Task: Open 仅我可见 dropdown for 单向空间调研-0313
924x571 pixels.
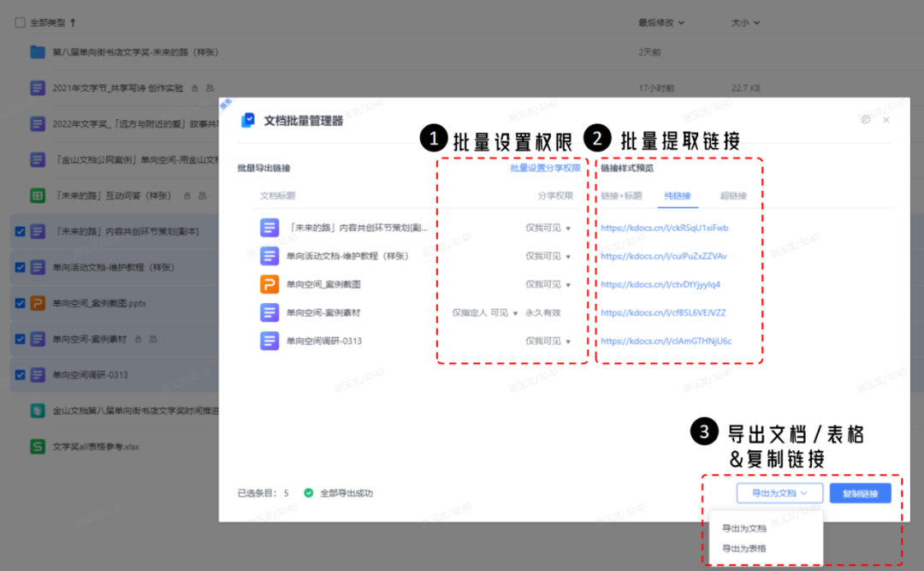Action: coord(548,341)
